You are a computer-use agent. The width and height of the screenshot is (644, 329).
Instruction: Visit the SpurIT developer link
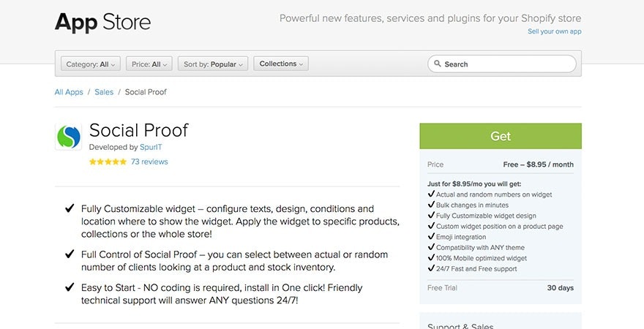(x=152, y=147)
